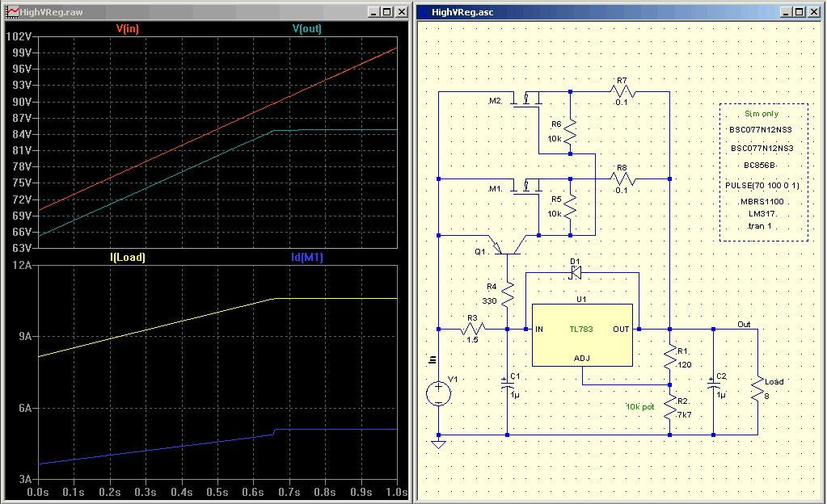827x504 pixels.
Task: Click the IN pin of TL783
Action: pyautogui.click(x=539, y=329)
